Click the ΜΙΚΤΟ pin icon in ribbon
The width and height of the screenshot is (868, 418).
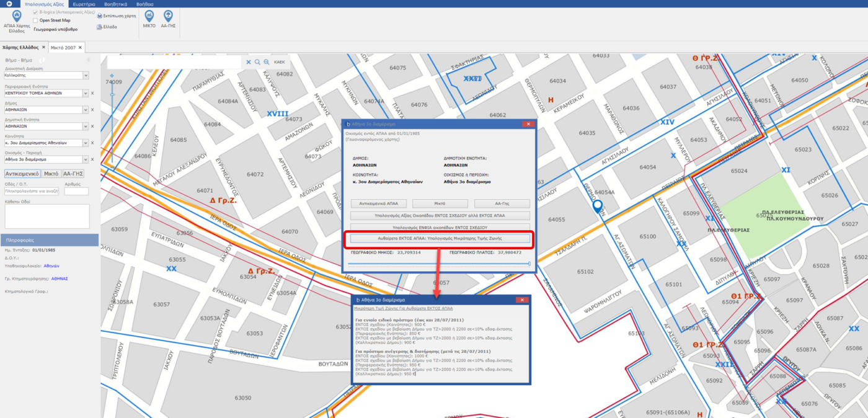click(149, 16)
